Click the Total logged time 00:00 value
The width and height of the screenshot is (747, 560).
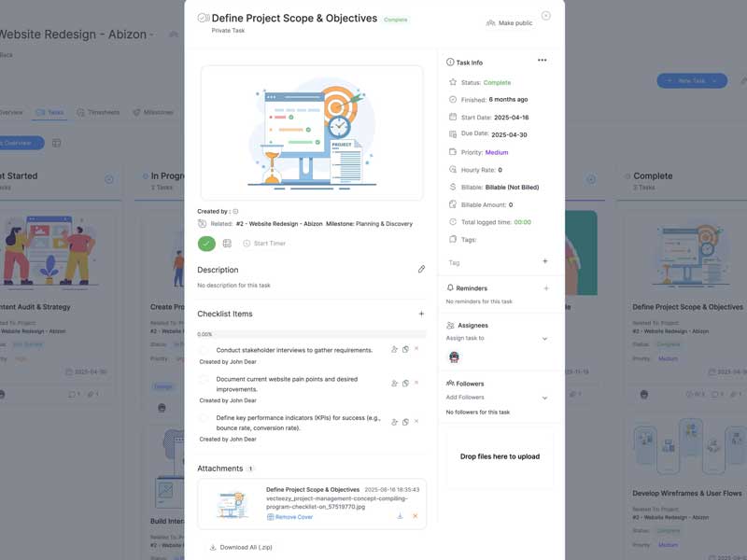pos(522,222)
